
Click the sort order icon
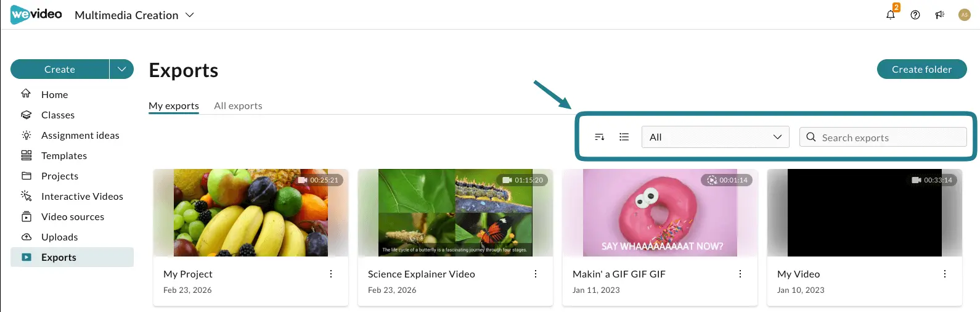pyautogui.click(x=600, y=137)
